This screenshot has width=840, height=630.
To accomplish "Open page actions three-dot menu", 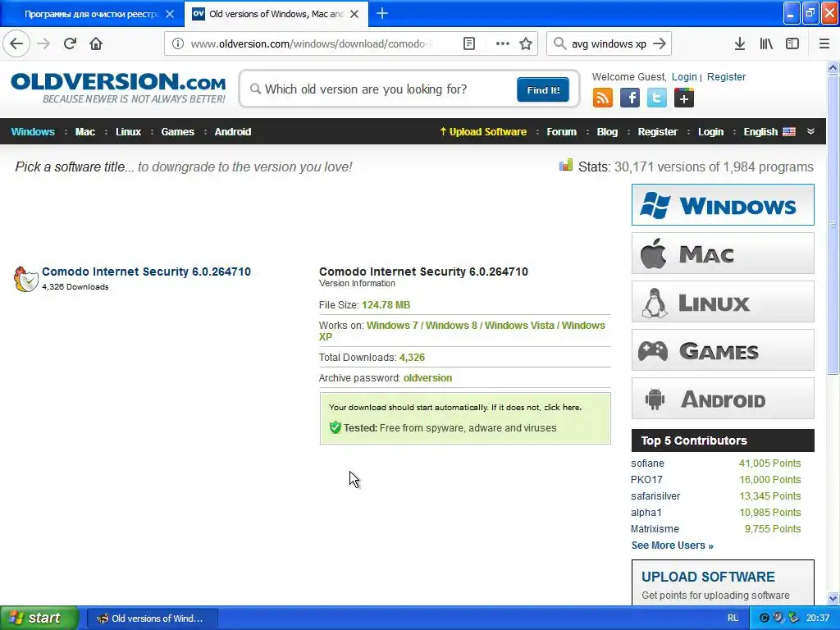I will [503, 43].
